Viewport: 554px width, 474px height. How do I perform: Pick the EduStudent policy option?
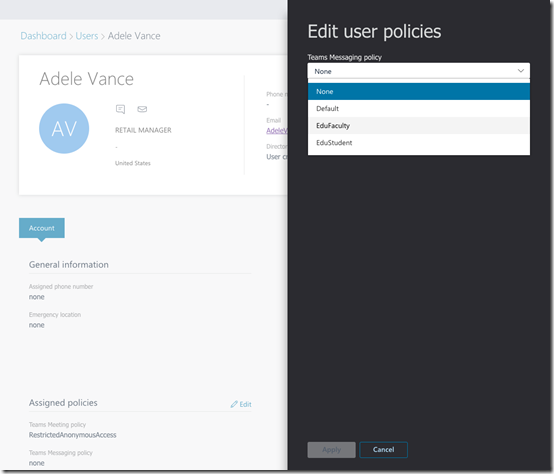(419, 143)
